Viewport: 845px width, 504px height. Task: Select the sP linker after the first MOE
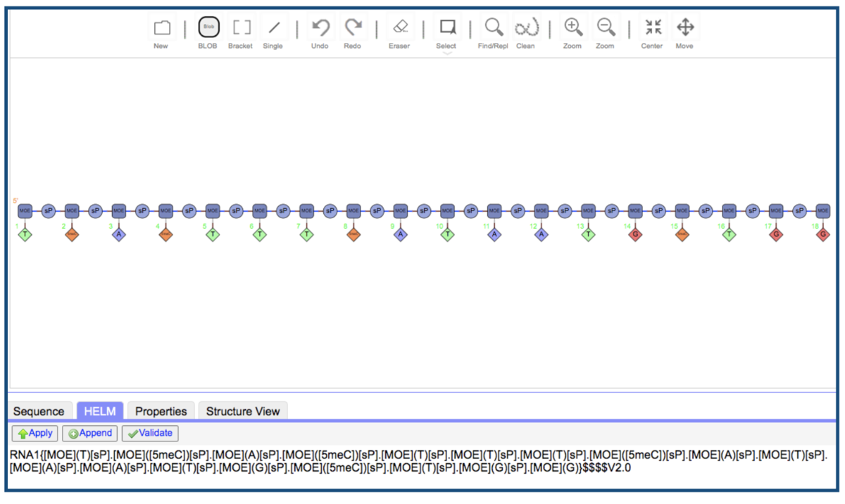(x=48, y=210)
